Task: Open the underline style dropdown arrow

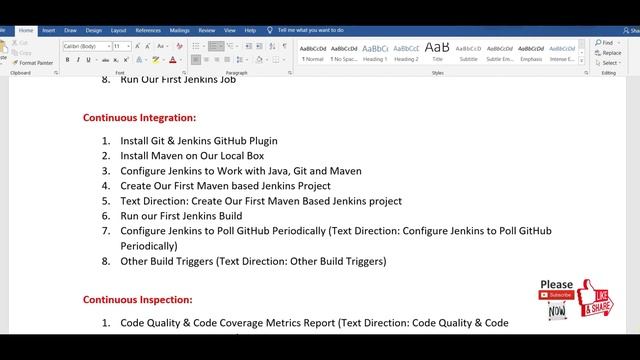Action: tap(96, 60)
